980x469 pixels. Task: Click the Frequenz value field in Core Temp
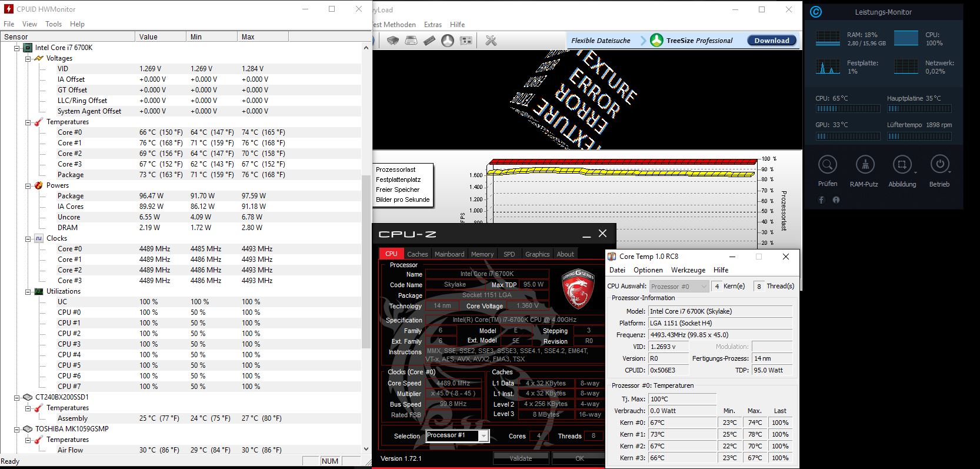tap(720, 335)
